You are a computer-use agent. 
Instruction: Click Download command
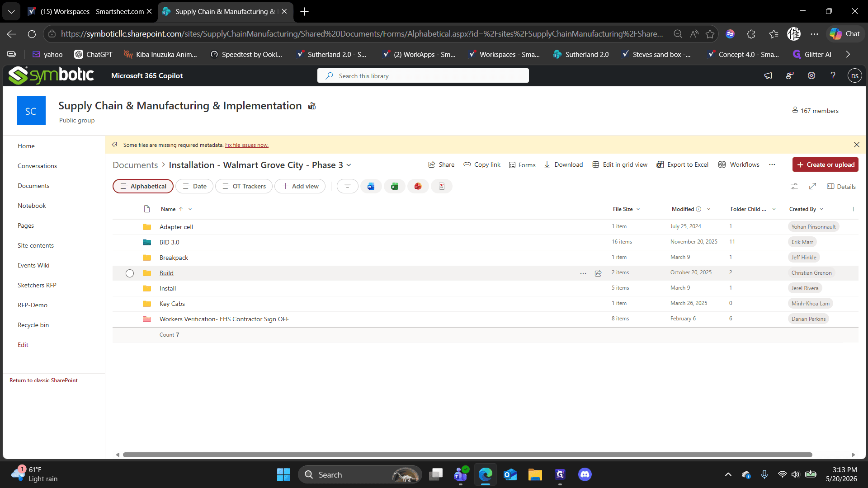coord(563,164)
